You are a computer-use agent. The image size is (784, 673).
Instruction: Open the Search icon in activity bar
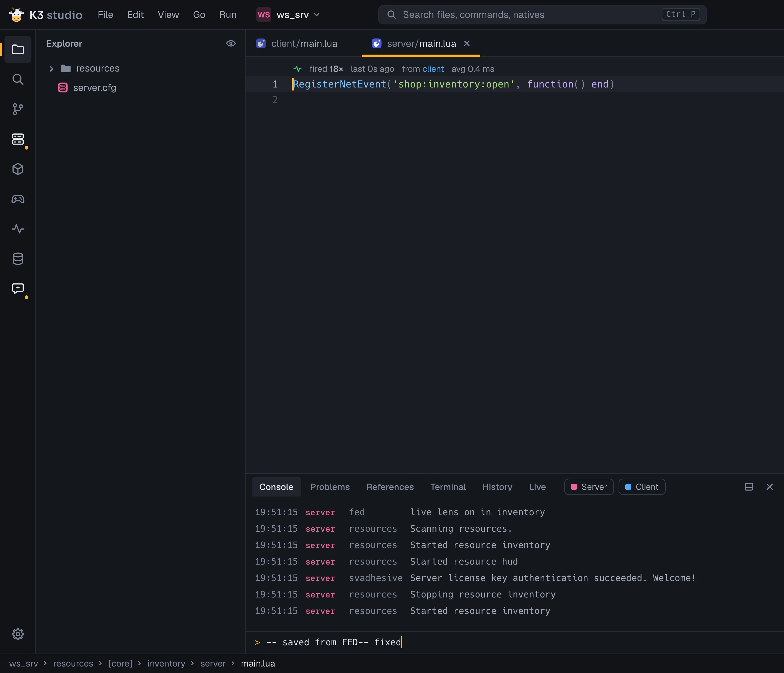18,80
